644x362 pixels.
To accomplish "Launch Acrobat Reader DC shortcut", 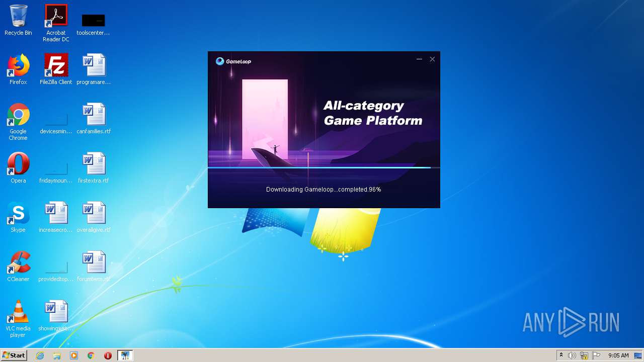I will (x=56, y=23).
